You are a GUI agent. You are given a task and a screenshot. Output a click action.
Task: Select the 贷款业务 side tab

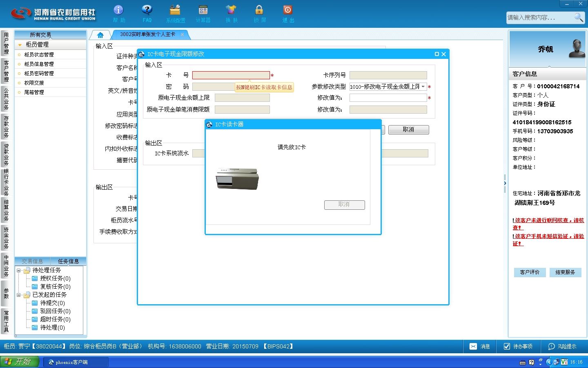pos(6,155)
